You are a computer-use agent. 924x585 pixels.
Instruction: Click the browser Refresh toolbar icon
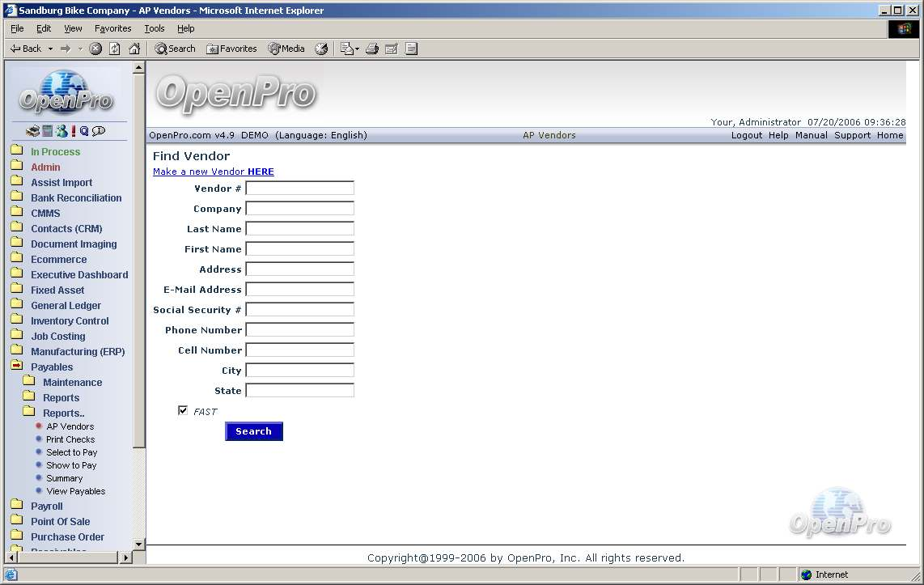click(115, 49)
